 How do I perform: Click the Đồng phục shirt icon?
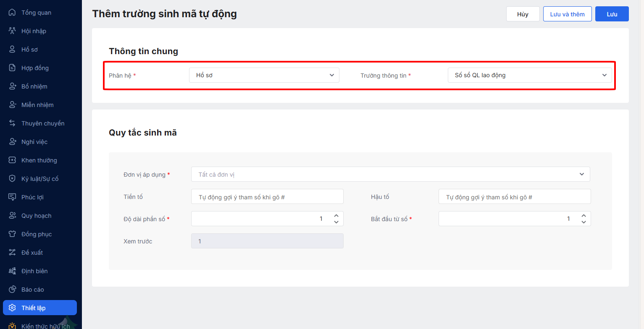[x=12, y=234]
